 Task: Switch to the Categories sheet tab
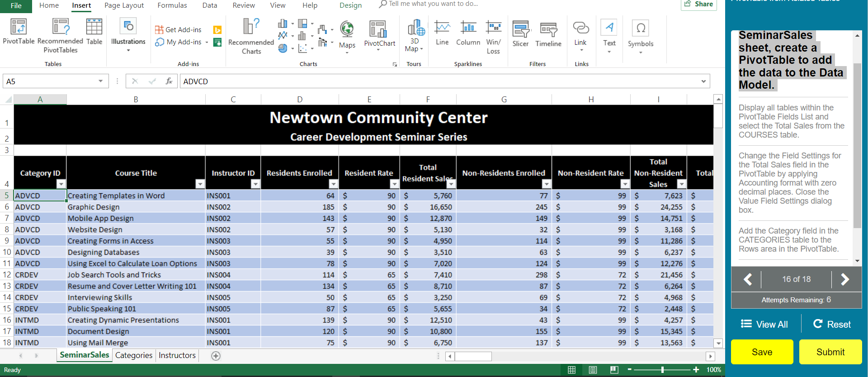[x=134, y=355]
